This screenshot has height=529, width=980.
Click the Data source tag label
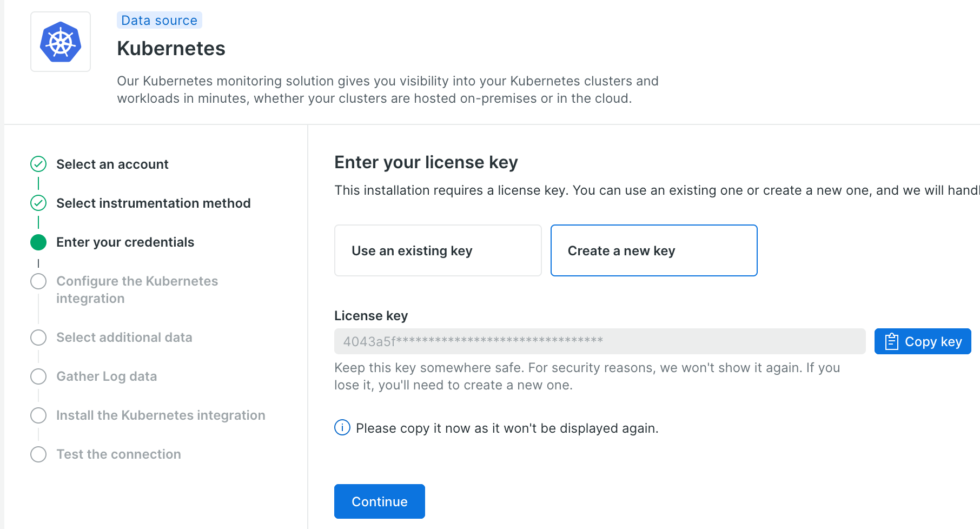(x=160, y=20)
